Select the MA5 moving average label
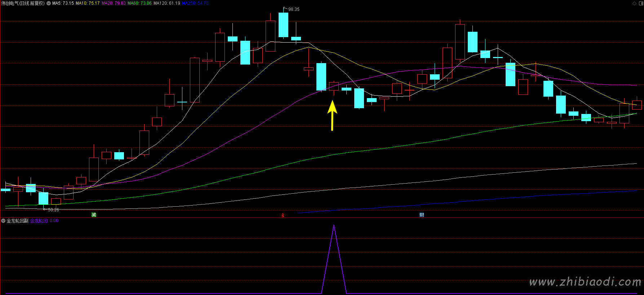 [63, 3]
